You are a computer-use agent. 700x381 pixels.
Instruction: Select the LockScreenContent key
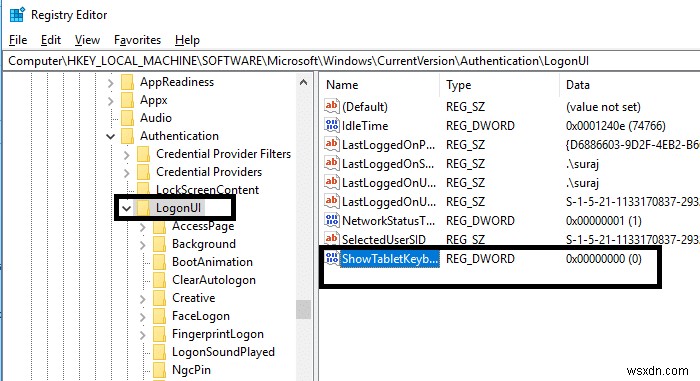click(x=207, y=189)
